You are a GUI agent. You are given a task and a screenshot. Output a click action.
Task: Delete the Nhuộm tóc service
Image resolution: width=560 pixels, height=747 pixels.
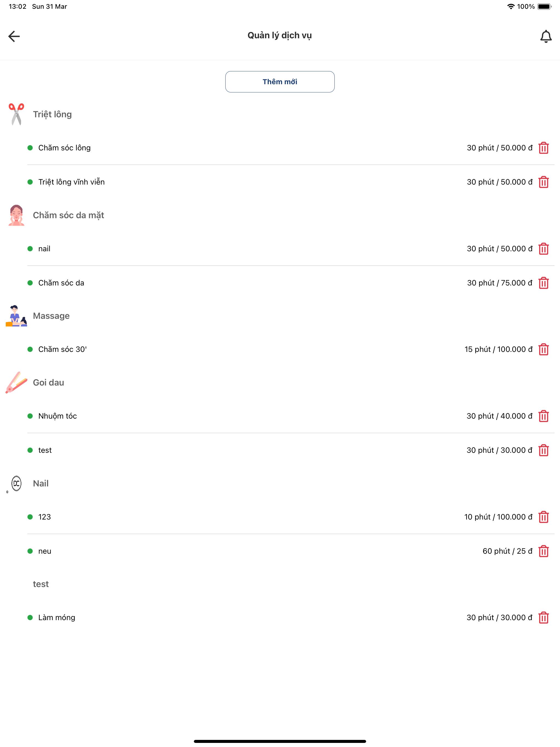pyautogui.click(x=543, y=416)
